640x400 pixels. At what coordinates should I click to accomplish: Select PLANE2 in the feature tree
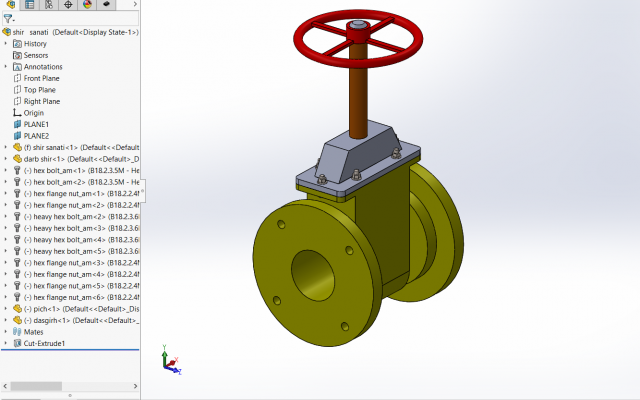pyautogui.click(x=36, y=136)
